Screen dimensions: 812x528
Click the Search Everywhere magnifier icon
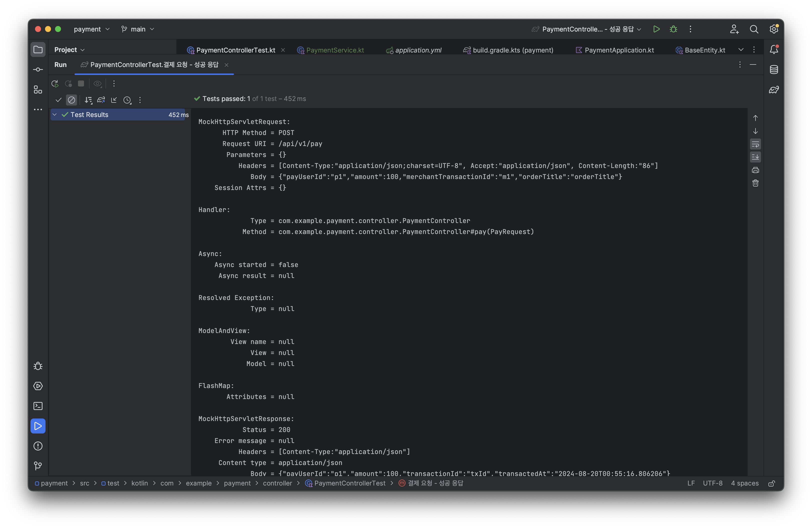point(754,29)
